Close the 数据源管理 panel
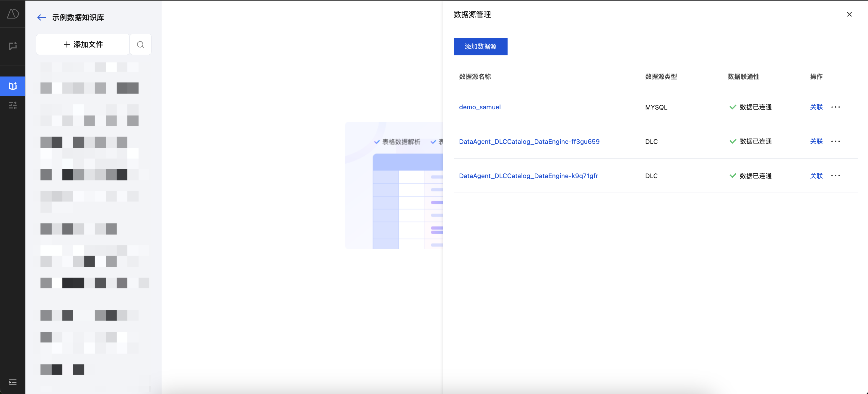 (x=849, y=14)
